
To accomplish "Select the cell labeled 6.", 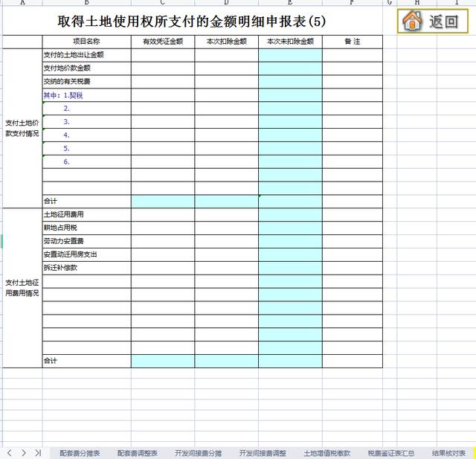I will 86,162.
